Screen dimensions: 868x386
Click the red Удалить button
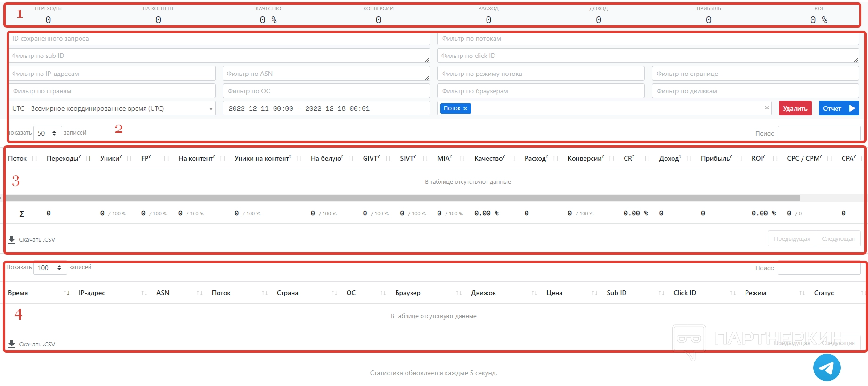tap(795, 108)
